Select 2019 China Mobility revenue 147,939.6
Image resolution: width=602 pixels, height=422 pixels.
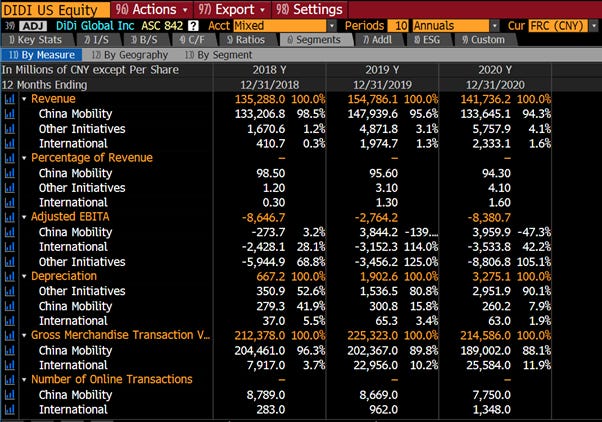(373, 114)
